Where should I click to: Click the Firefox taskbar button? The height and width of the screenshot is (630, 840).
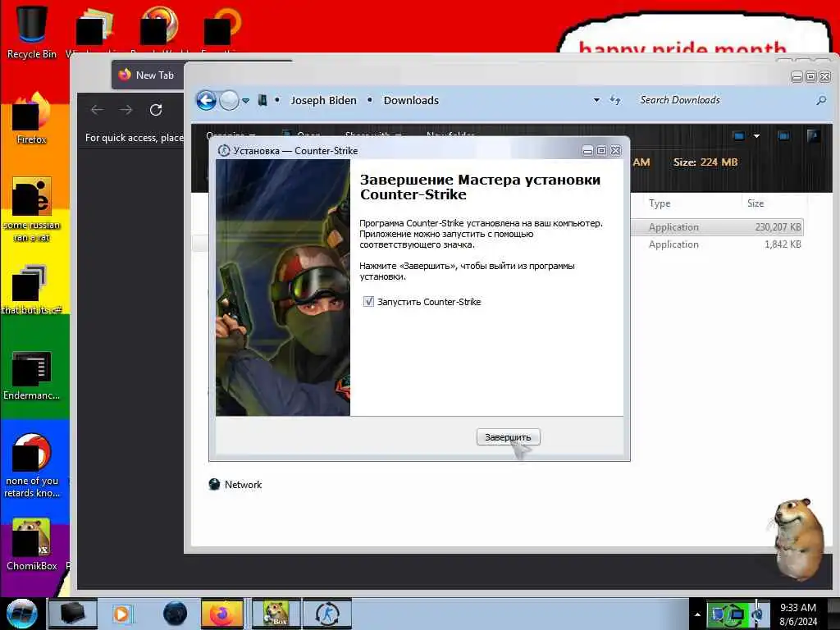click(x=221, y=614)
